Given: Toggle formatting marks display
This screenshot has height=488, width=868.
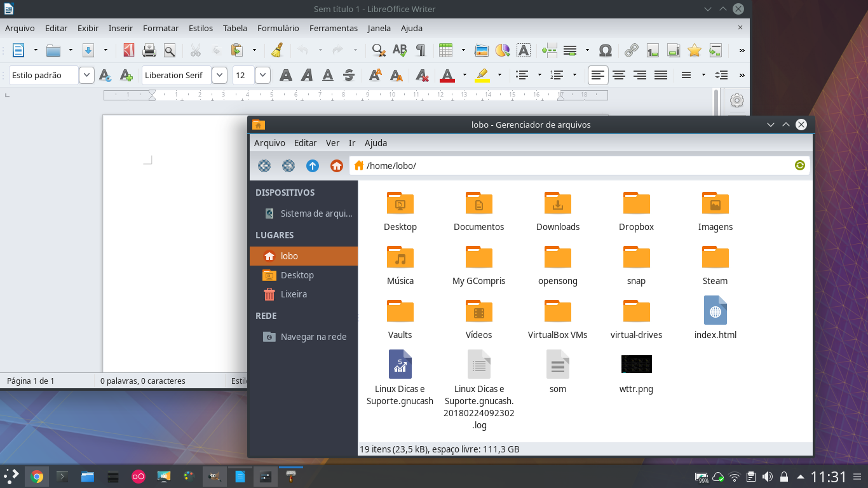Looking at the screenshot, I should [420, 50].
